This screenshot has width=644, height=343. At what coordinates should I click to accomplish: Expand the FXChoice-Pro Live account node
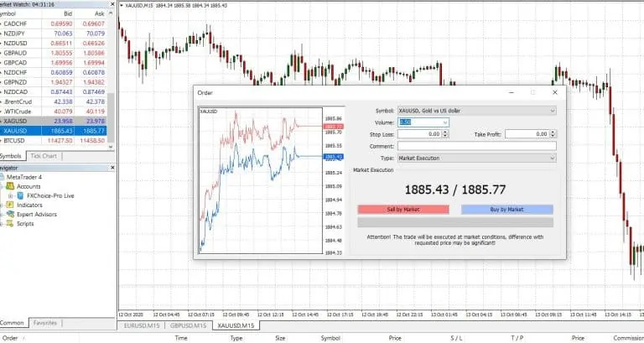(10, 196)
